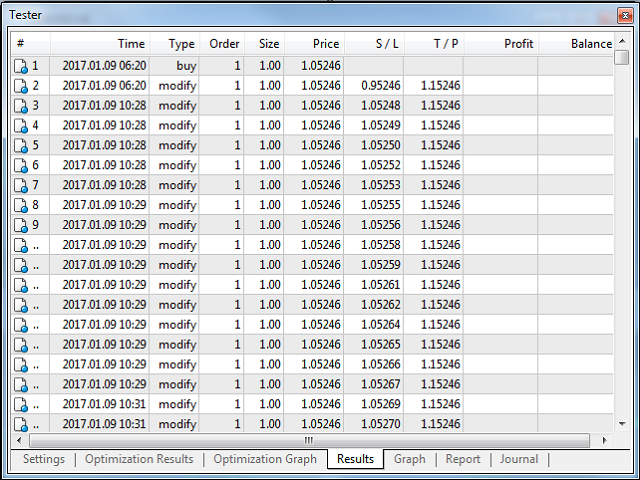640x480 pixels.
Task: Click the row 7 document icon
Action: [x=21, y=186]
